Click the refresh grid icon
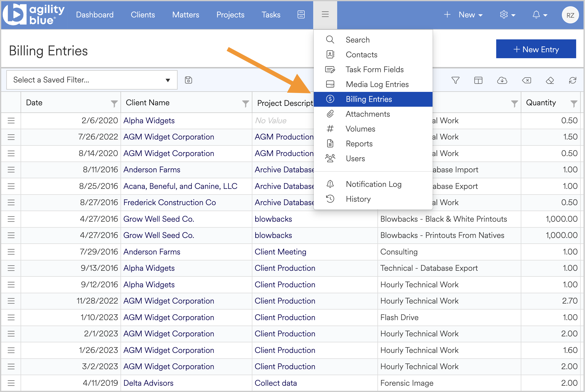Viewport: 585px width, 392px height. click(572, 80)
